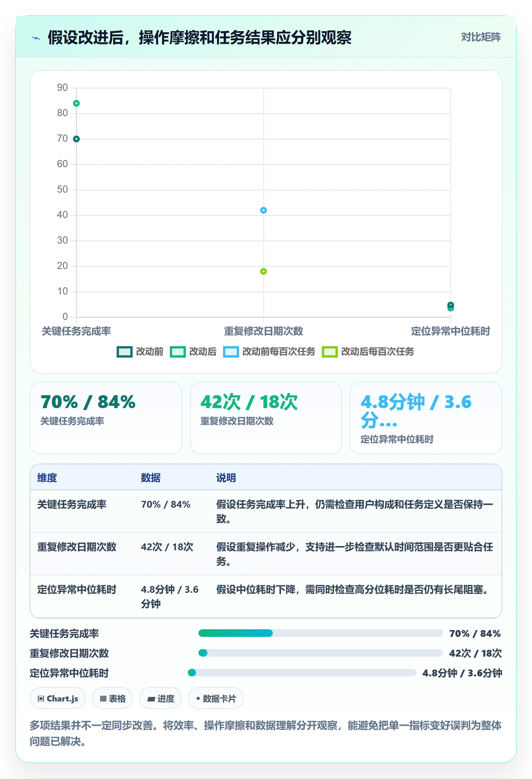Click the blue 改动前每百次任务 legend swatch
Viewport: 532px width, 779px height.
231,352
